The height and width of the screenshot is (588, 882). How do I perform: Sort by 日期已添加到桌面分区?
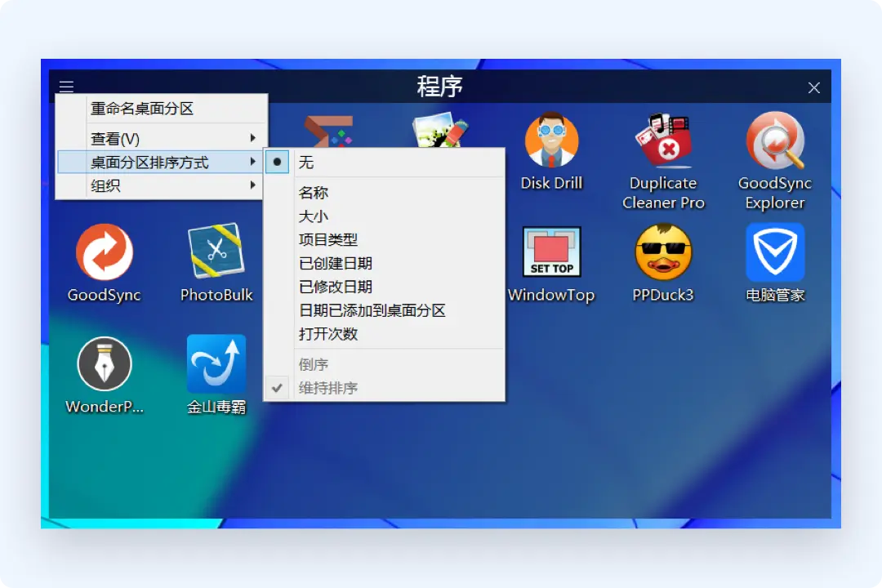coord(384,310)
